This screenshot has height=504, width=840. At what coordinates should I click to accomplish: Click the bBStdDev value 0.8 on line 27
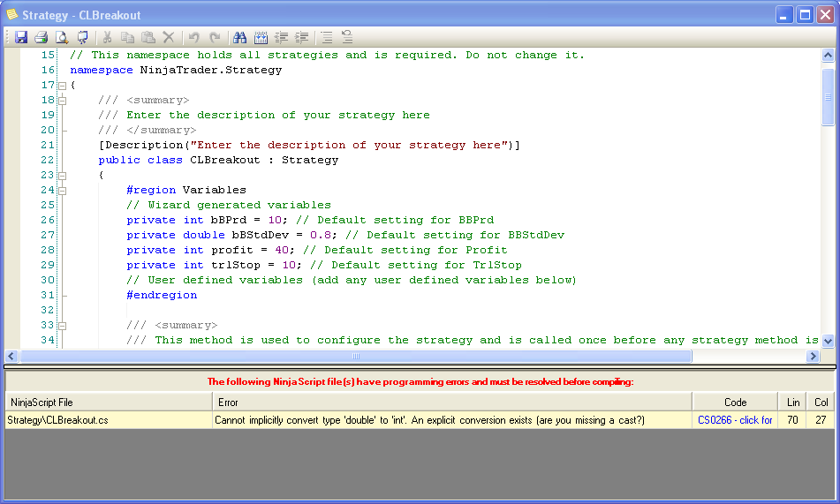(321, 235)
